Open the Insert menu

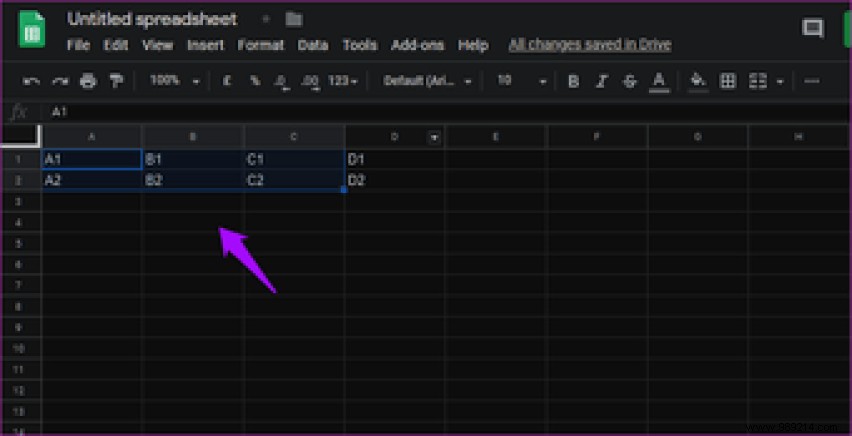tap(205, 45)
